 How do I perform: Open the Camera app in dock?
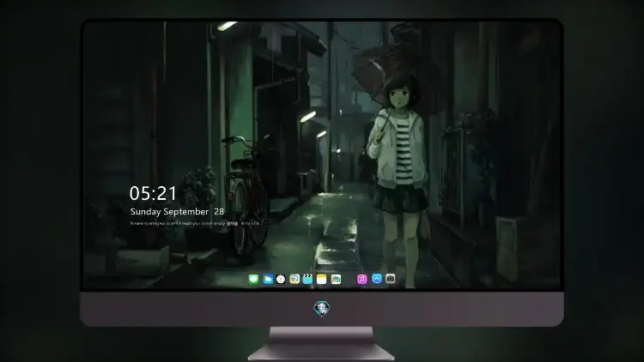391,279
